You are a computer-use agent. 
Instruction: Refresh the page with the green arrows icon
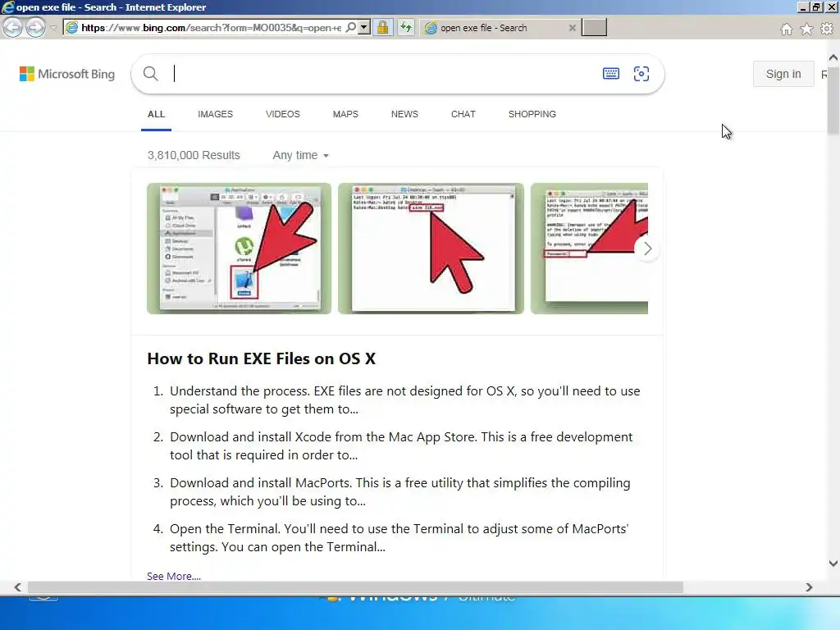[406, 27]
